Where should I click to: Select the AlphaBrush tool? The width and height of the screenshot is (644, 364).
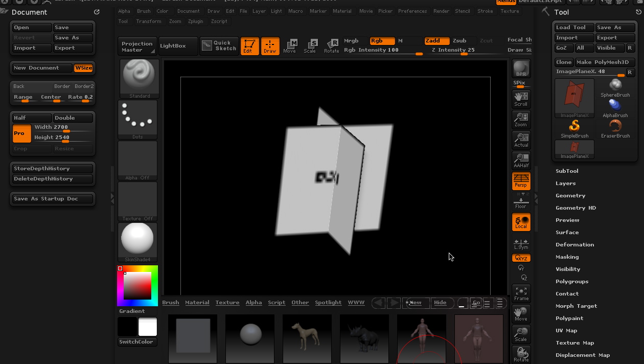(x=615, y=108)
